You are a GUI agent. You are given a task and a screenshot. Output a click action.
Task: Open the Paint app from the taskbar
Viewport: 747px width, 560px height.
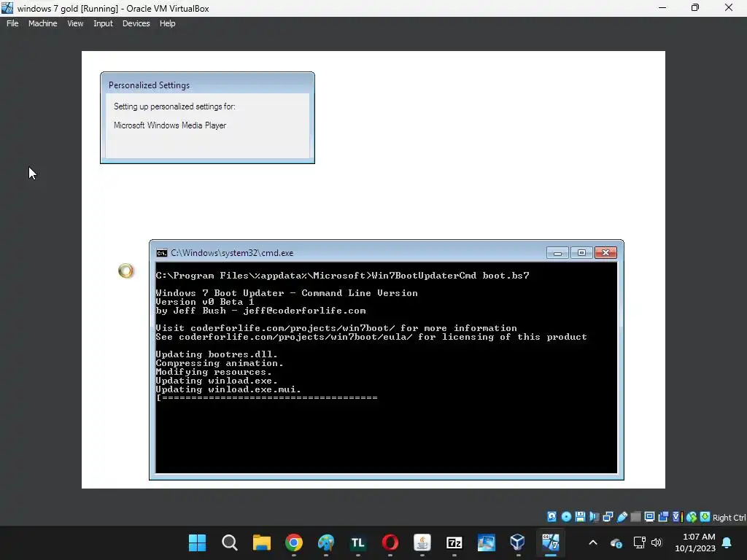tap(326, 542)
